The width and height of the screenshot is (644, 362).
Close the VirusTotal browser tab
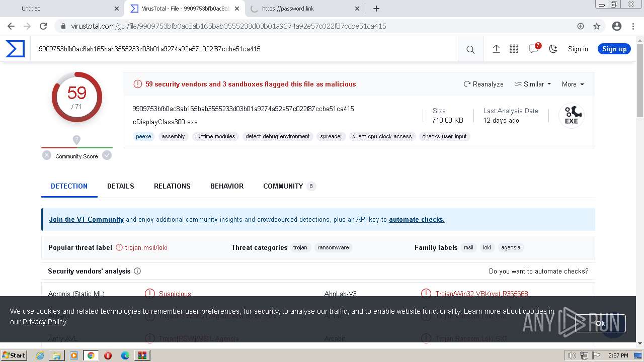(237, 9)
